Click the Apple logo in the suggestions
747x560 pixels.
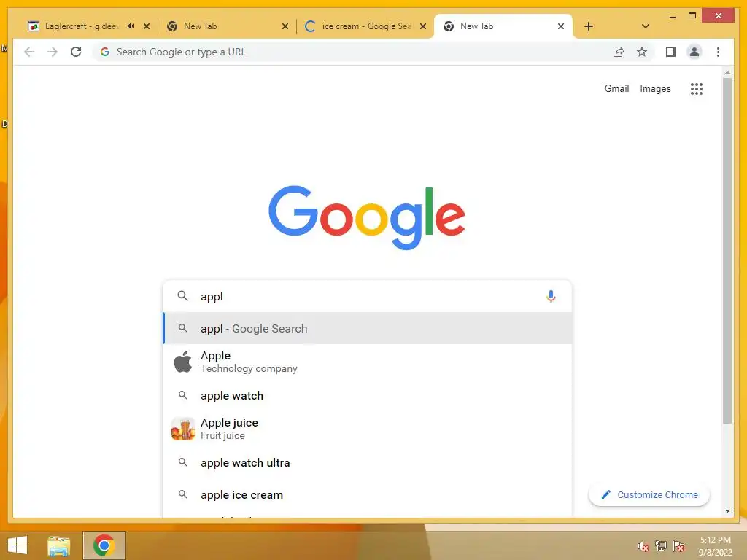pos(183,362)
